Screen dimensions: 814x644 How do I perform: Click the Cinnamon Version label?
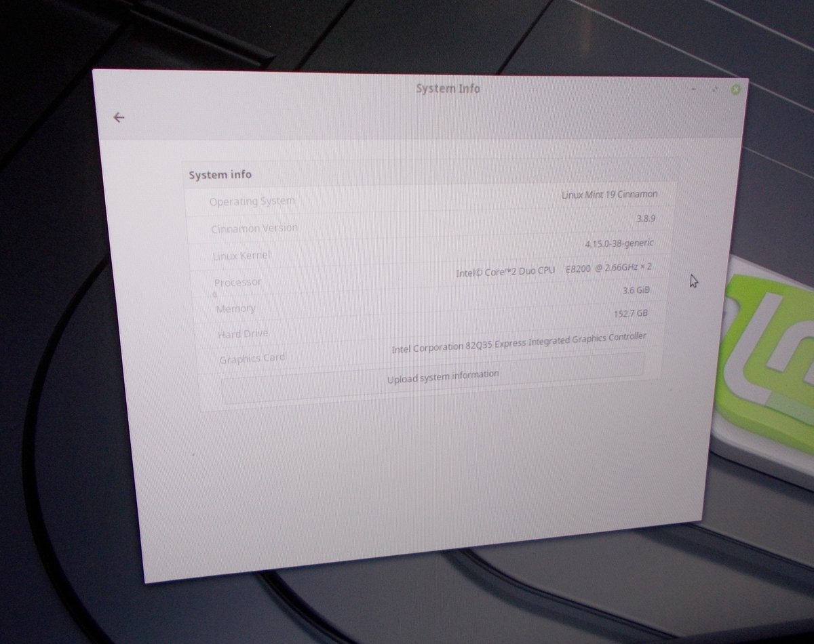(254, 228)
